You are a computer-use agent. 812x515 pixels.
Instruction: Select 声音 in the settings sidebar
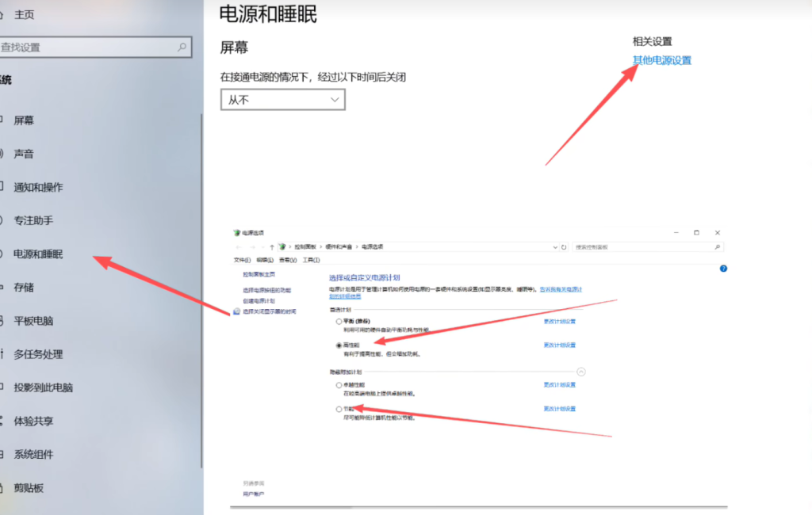[x=24, y=154]
